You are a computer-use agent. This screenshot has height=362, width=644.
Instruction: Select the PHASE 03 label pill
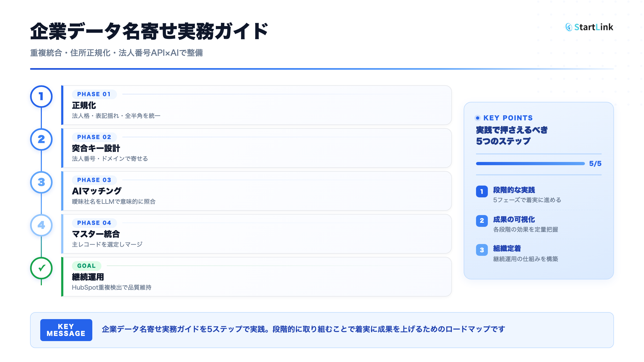point(94,180)
